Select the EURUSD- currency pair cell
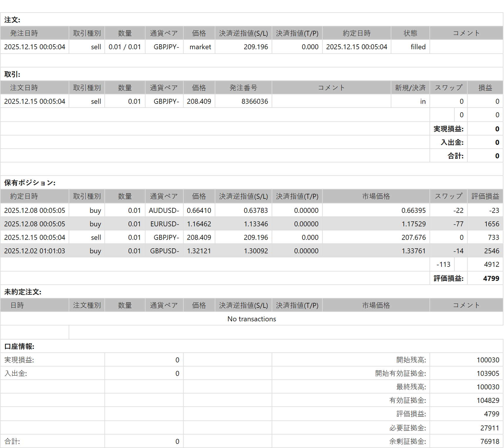 coord(165,224)
